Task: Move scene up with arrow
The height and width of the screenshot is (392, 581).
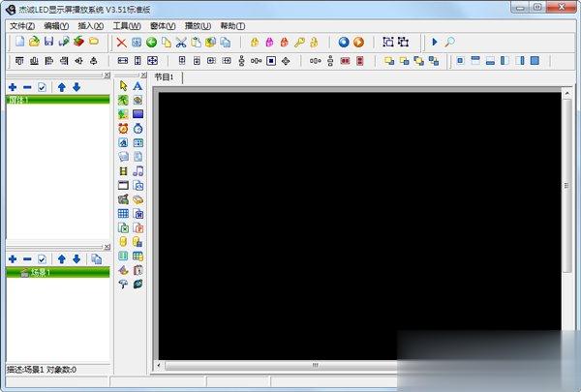Action: [62, 259]
